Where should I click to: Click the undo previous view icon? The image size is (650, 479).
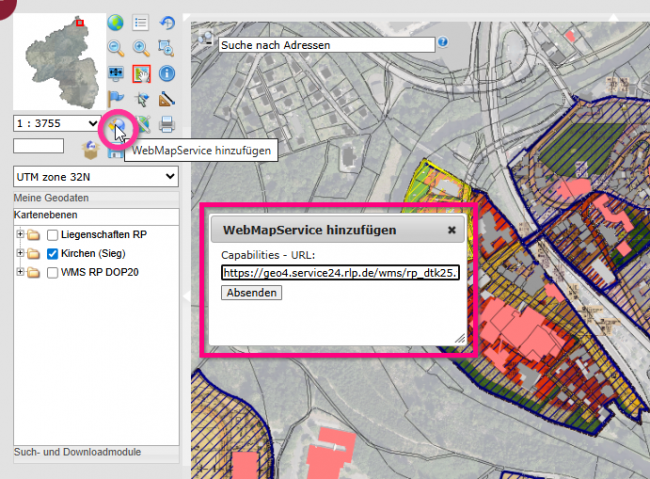[x=167, y=22]
